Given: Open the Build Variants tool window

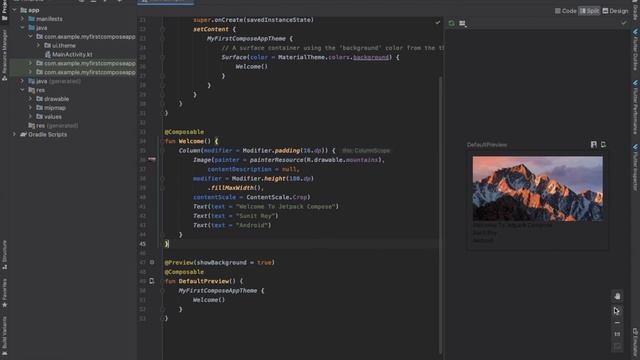Looking at the screenshot, I should (4, 336).
